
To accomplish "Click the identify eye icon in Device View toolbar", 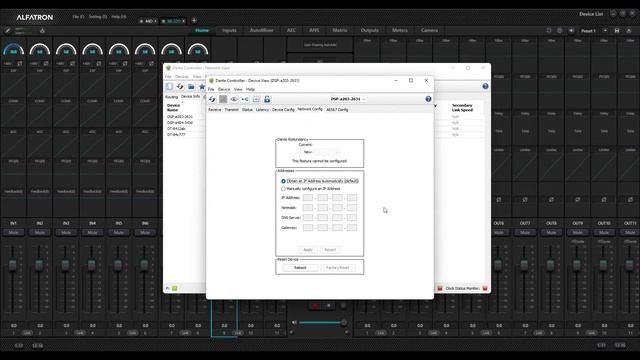I will (x=234, y=99).
